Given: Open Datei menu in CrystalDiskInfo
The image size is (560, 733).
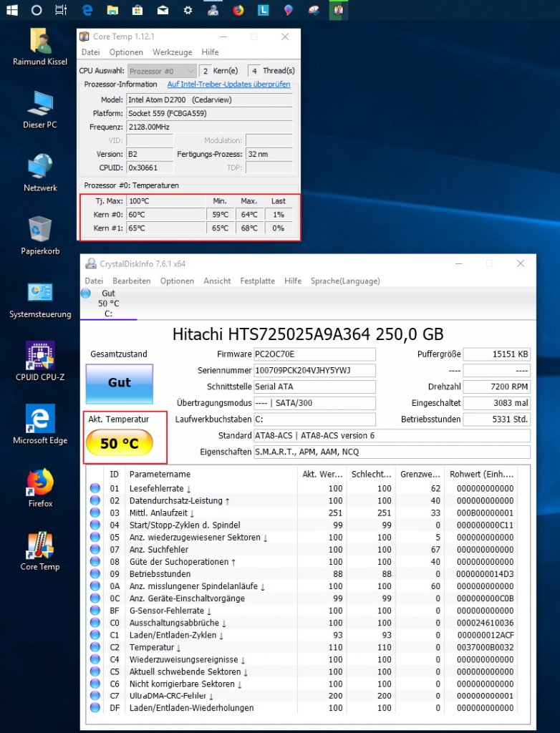Looking at the screenshot, I should (94, 281).
